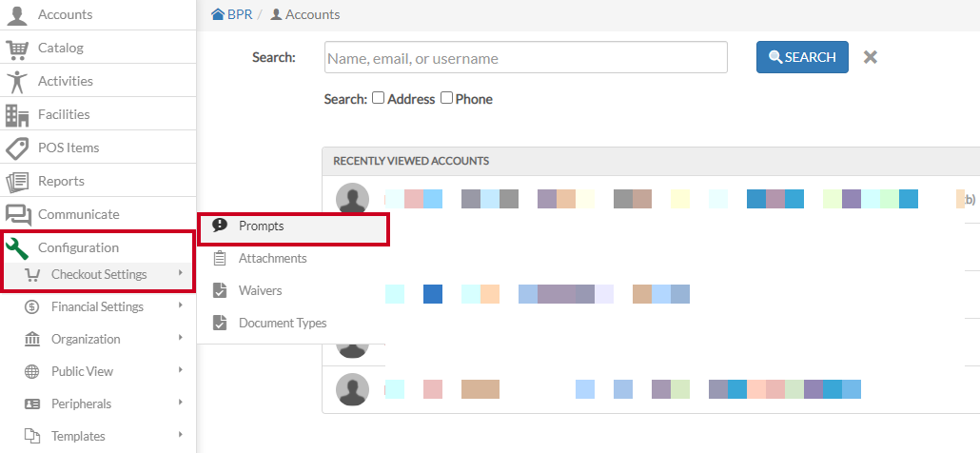Screen dimensions: 980x453
Task: Click the Checkout Settings cart icon
Action: click(32, 275)
